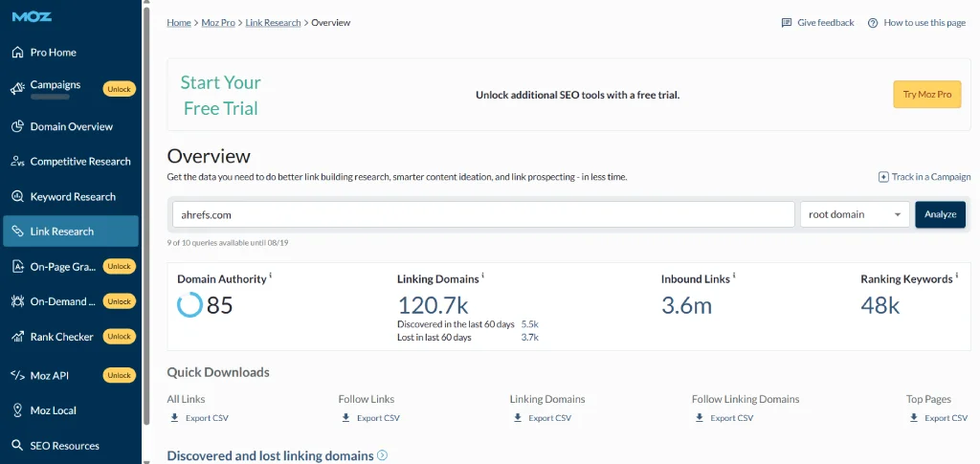
Task: Click the Try Moz Pro button
Action: click(x=926, y=95)
